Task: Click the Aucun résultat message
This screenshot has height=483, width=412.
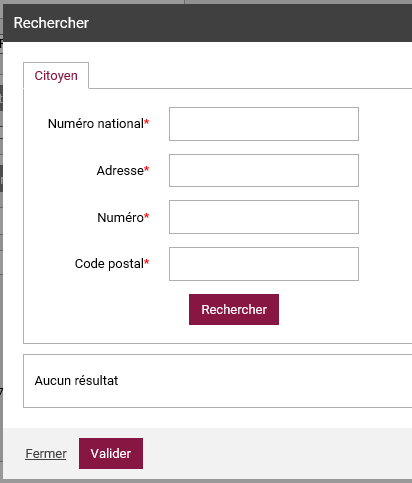Action: point(76,381)
